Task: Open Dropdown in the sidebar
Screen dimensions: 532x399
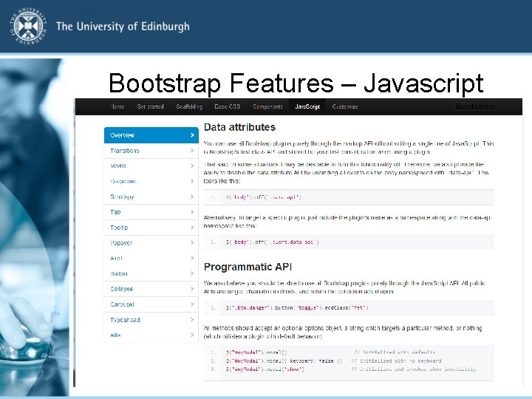Action: (x=151, y=182)
